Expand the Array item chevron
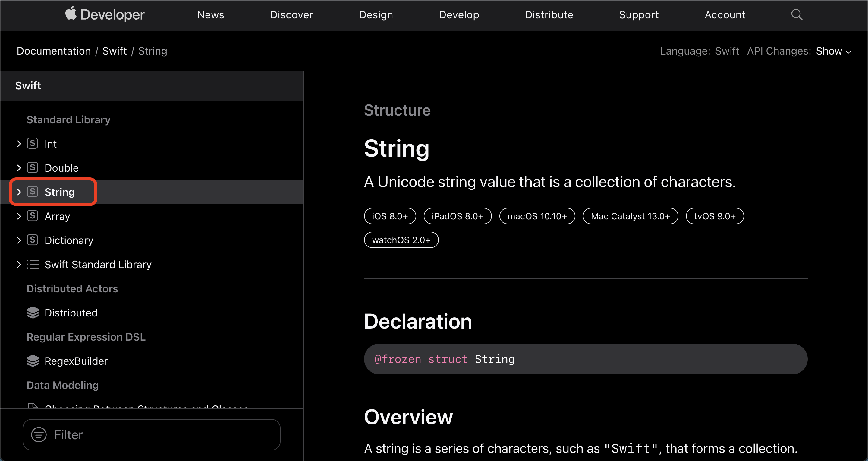 [19, 216]
